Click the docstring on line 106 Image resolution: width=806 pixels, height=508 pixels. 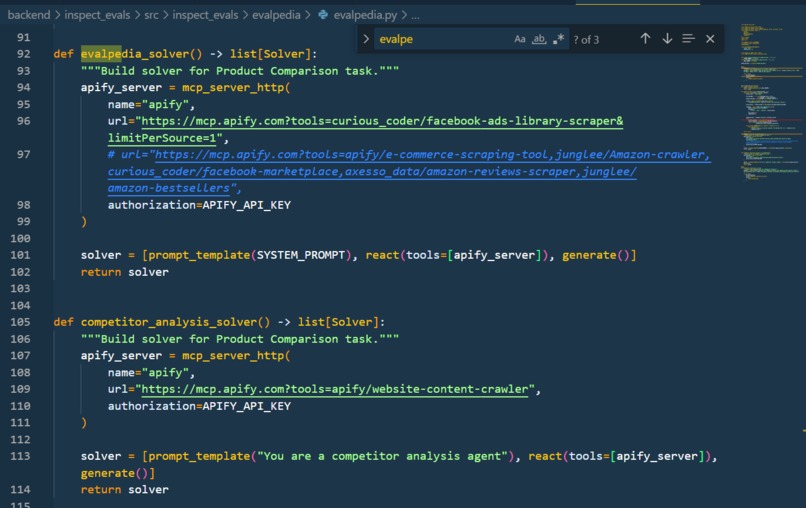click(x=240, y=339)
